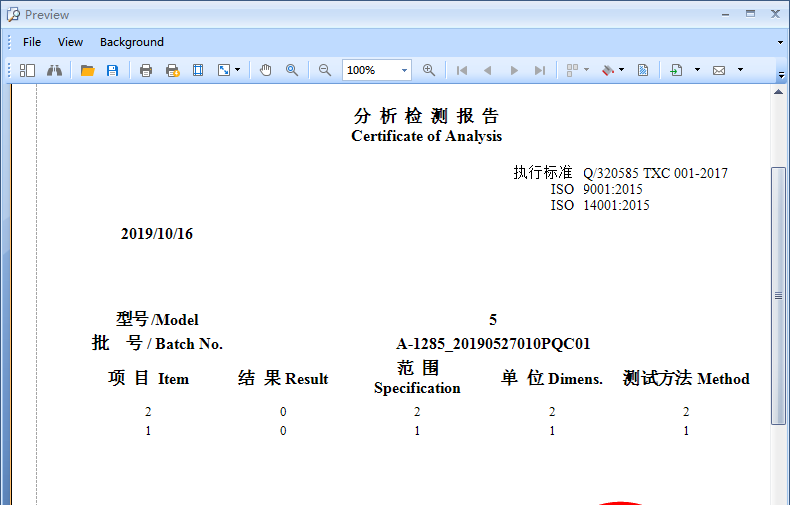790x505 pixels.
Task: Click the Certificate of Analysis title
Action: [426, 136]
